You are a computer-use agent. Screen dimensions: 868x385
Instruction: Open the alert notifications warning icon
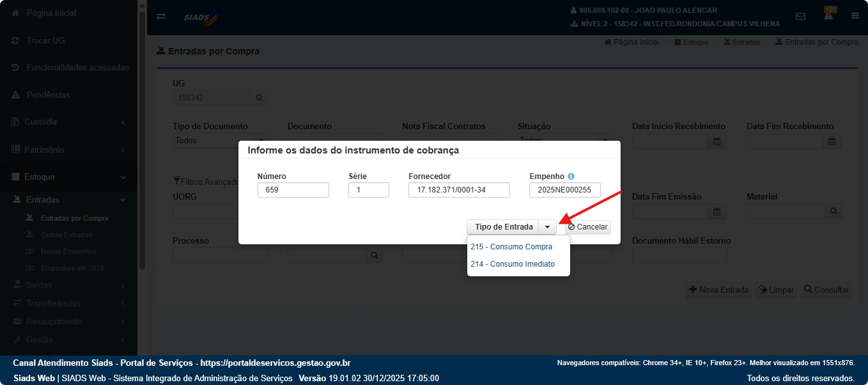click(828, 16)
